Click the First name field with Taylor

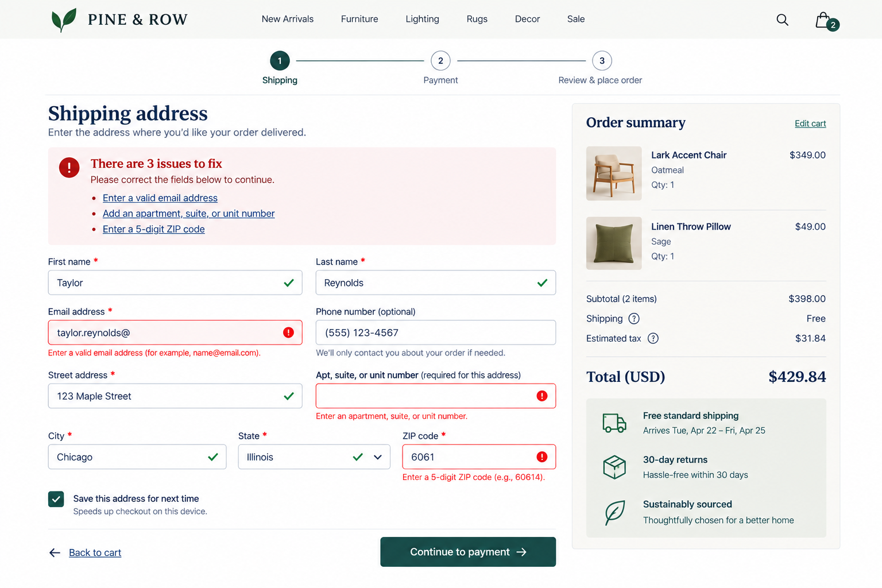175,283
